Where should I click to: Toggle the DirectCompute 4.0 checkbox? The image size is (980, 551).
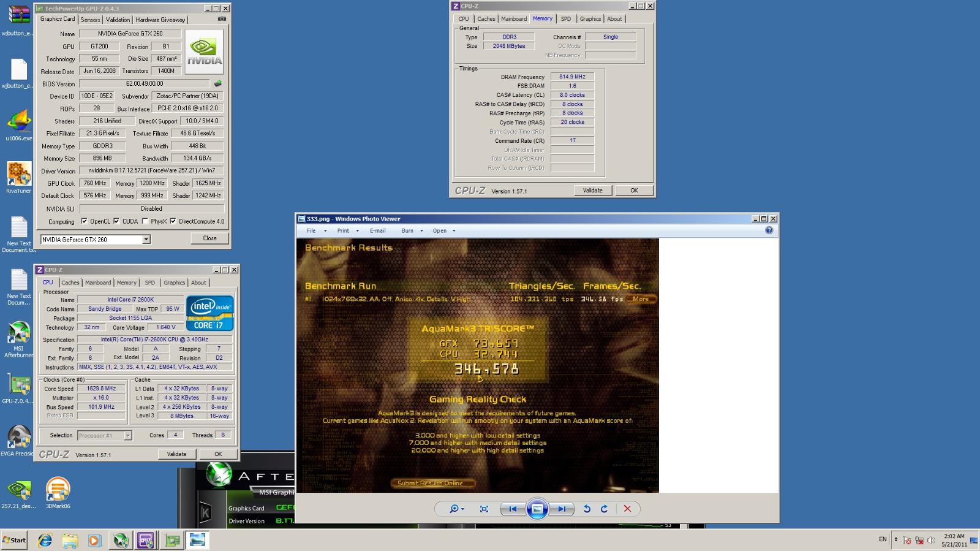click(x=173, y=221)
